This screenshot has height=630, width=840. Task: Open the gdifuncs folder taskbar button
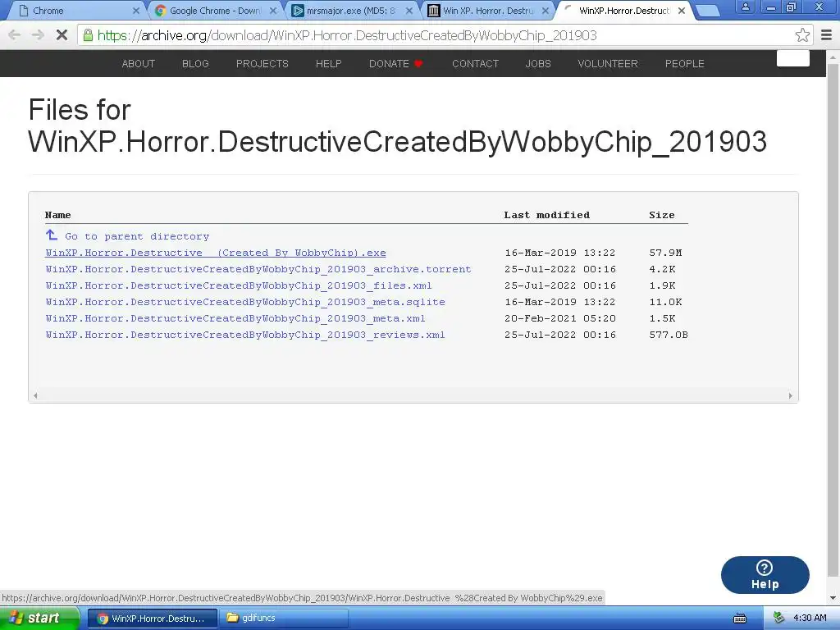pyautogui.click(x=284, y=619)
